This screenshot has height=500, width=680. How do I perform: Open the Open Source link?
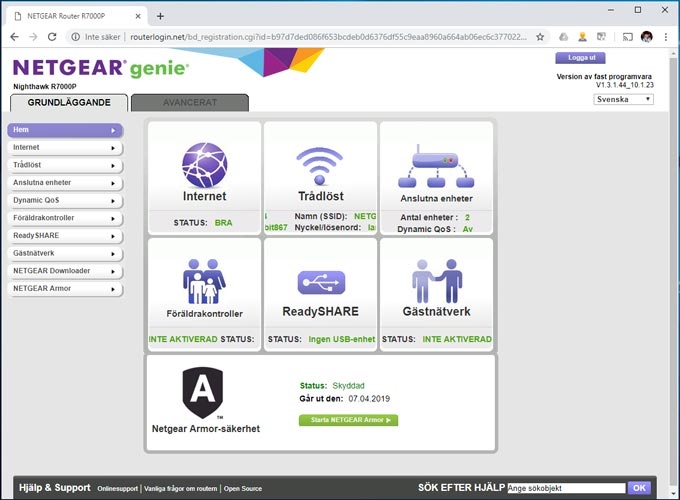(243, 489)
